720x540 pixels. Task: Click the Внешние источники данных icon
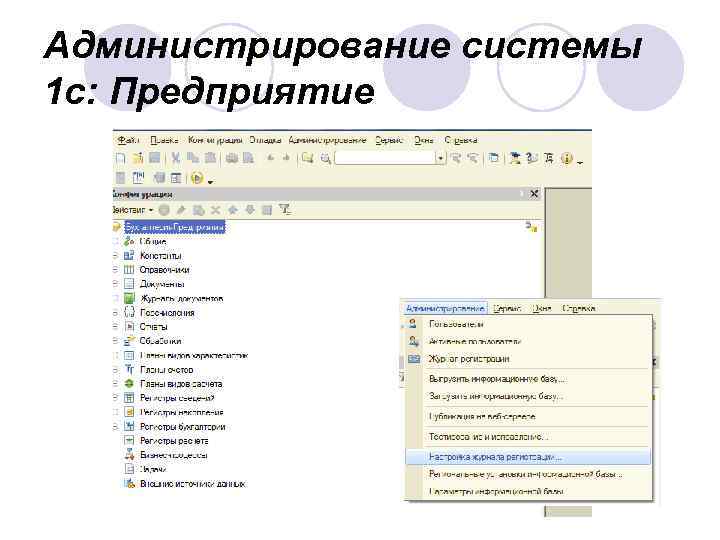pyautogui.click(x=129, y=483)
